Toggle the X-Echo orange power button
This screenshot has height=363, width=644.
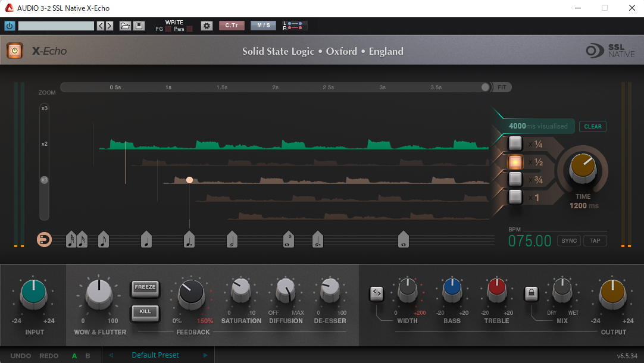click(15, 51)
